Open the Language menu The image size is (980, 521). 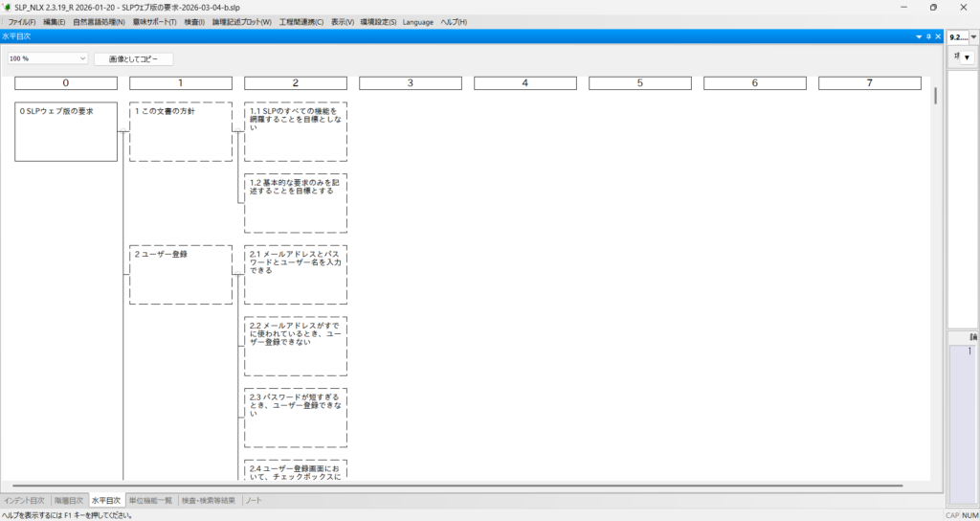pos(417,21)
